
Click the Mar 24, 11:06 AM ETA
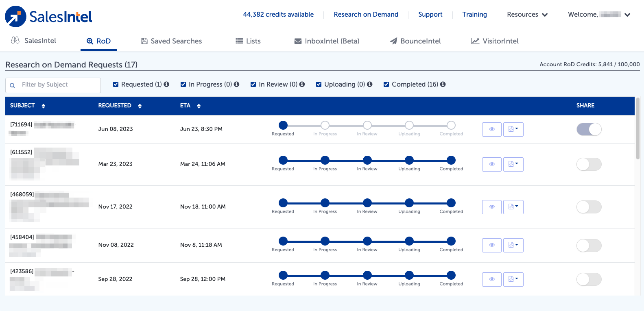[x=203, y=164]
